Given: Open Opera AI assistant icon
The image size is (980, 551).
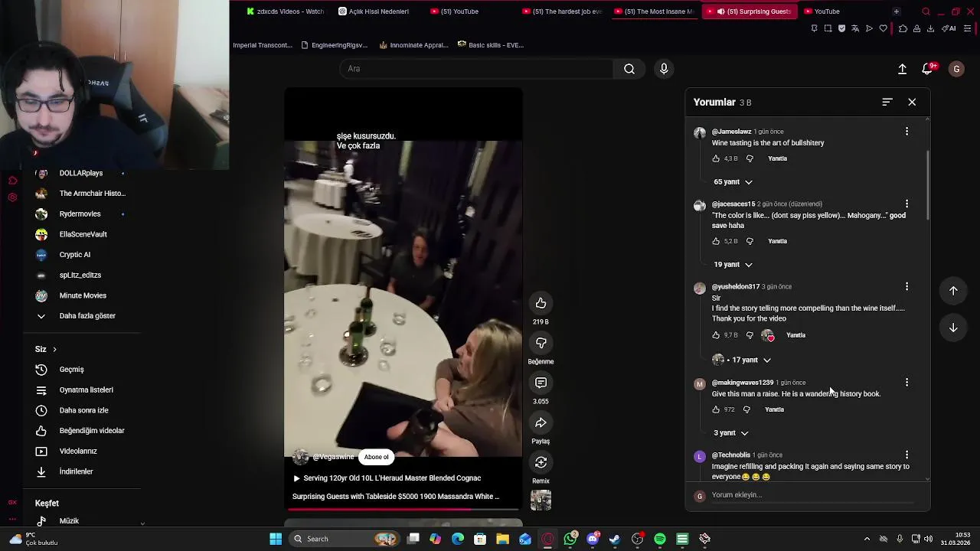Looking at the screenshot, I should point(949,28).
